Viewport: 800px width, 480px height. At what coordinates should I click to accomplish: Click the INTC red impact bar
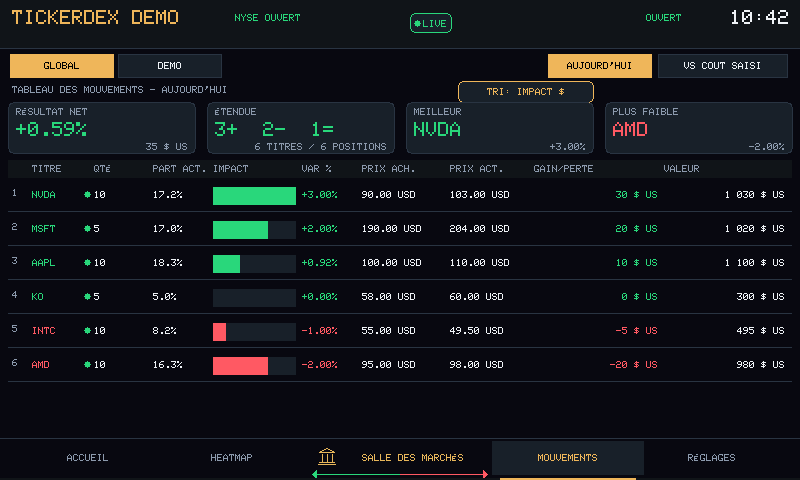coord(219,332)
